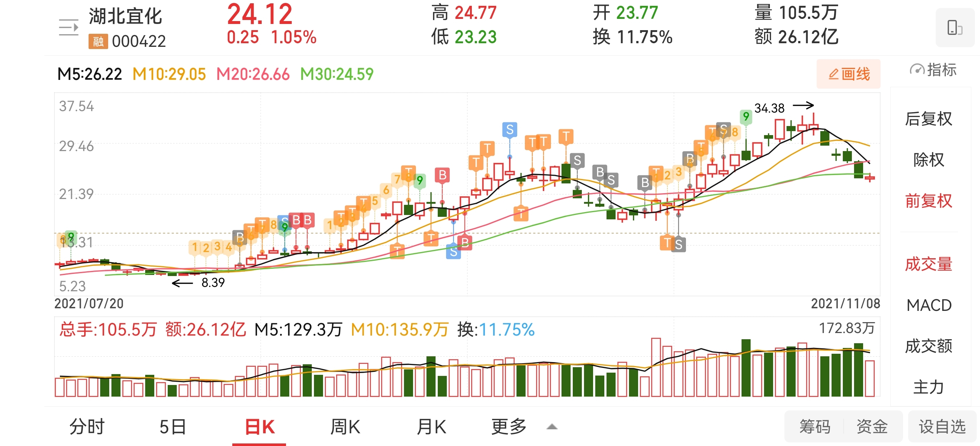Screen dimensions: 980x446
Task: Select 前复权 adjustment mode
Action: (x=928, y=201)
